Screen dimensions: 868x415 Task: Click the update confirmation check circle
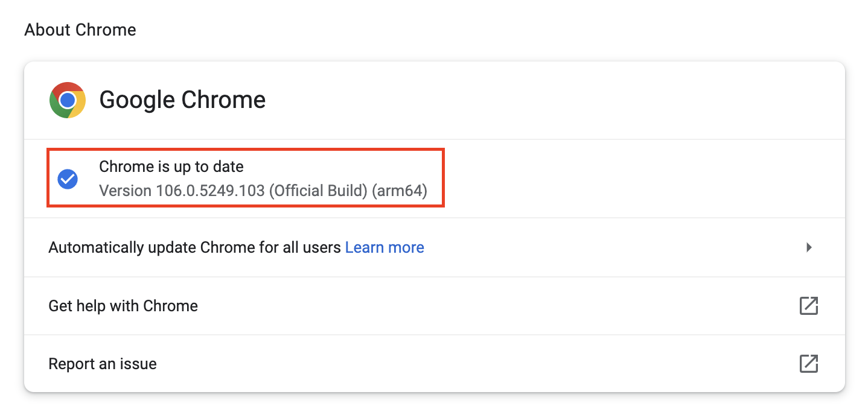tap(68, 178)
